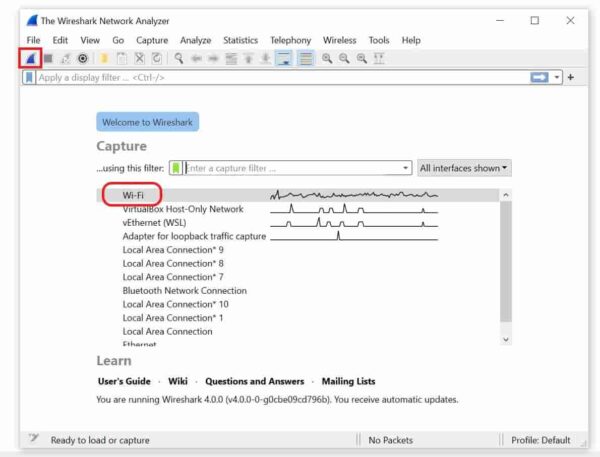Open the Analyze menu
This screenshot has width=600, height=457.
click(x=196, y=40)
